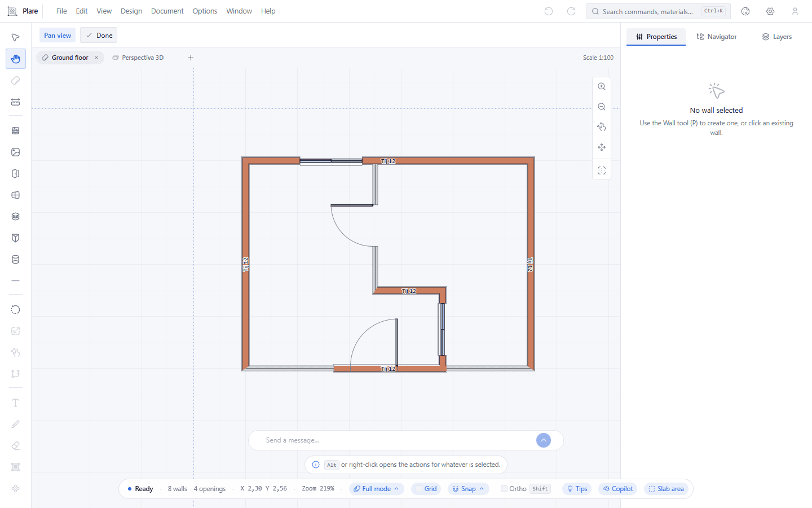The width and height of the screenshot is (812, 508).
Task: Select the arrow pointer tool
Action: tap(16, 37)
